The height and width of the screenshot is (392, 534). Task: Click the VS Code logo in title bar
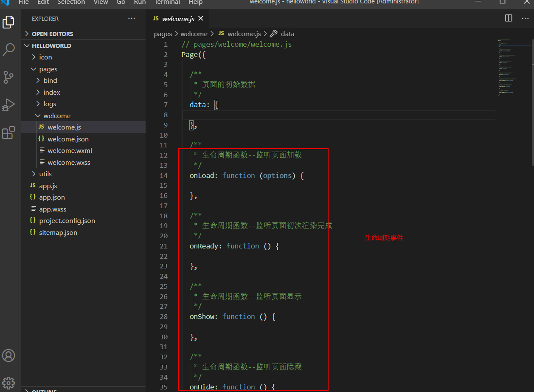(x=5, y=2)
